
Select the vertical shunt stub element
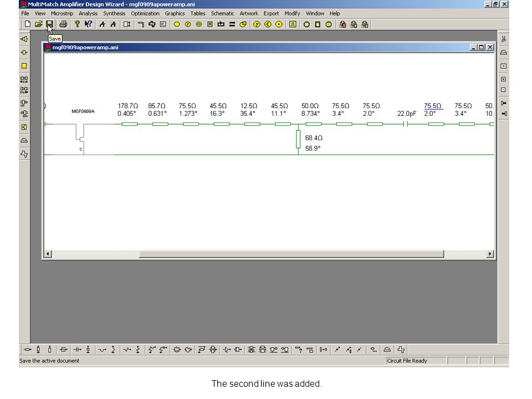(298, 140)
